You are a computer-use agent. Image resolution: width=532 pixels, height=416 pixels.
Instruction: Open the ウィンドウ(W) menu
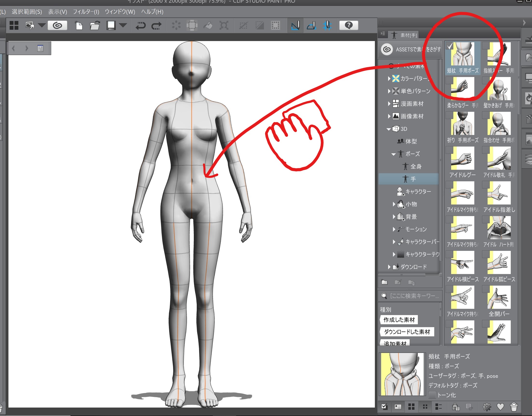120,12
